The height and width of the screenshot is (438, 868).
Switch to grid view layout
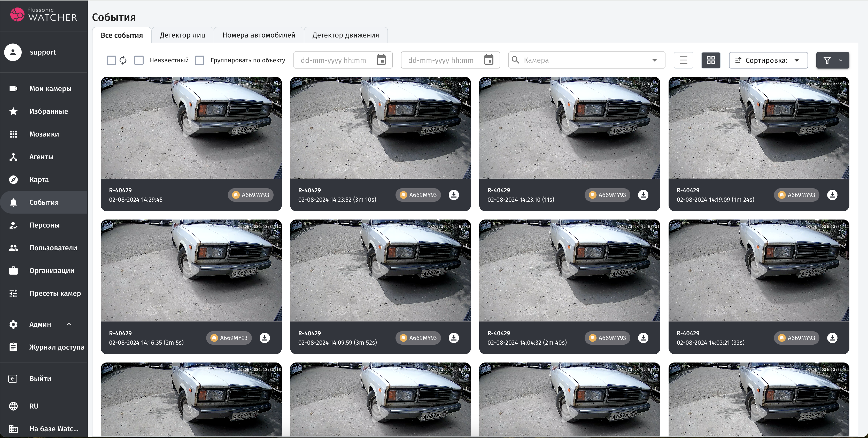click(711, 60)
